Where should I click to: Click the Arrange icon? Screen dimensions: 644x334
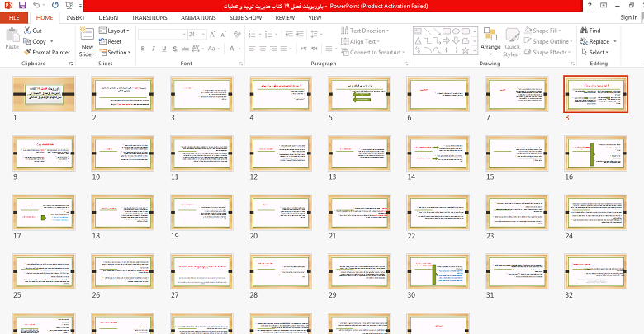coord(490,34)
